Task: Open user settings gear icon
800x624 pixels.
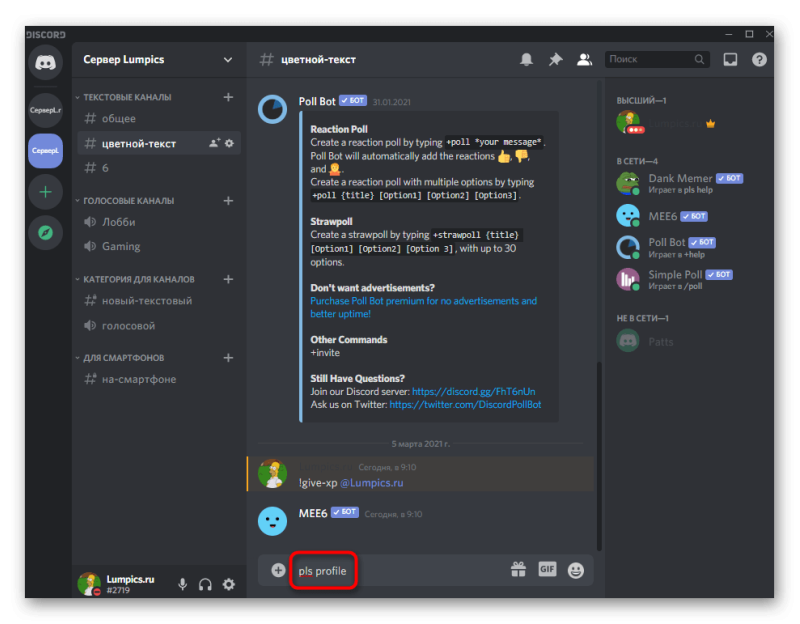Action: [229, 584]
